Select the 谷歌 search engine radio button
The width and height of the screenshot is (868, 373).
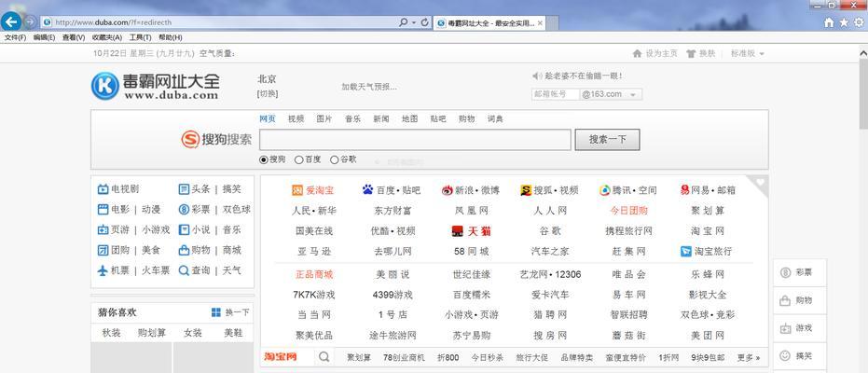(335, 160)
